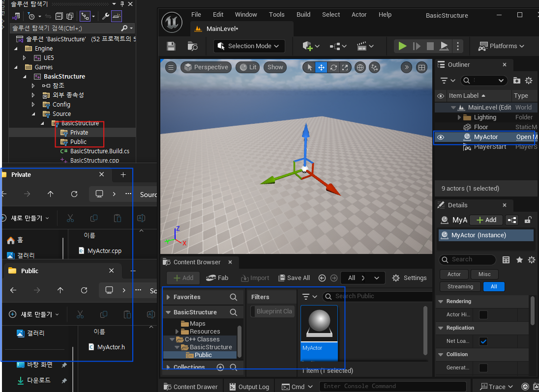Open the play options three-dot menu

pos(457,46)
